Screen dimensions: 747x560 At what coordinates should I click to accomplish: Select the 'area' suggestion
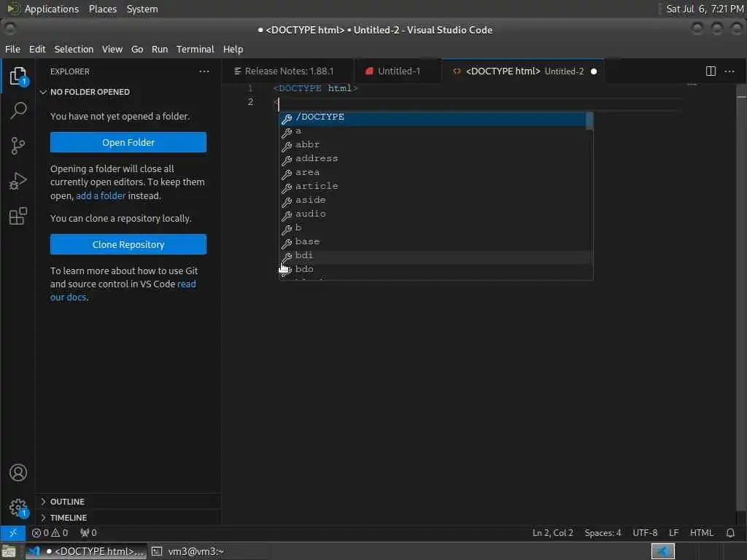point(436,174)
